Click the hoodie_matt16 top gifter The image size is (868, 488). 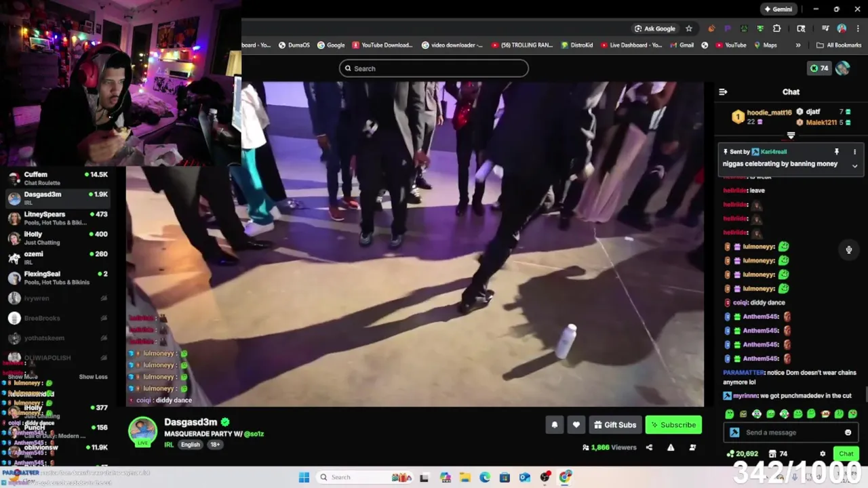click(768, 113)
